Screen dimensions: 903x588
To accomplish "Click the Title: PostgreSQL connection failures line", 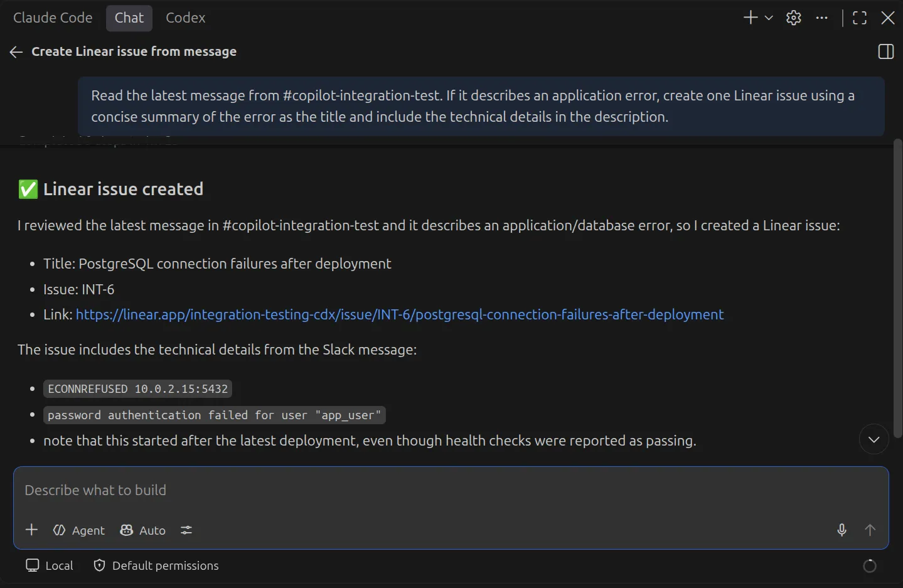I will (217, 264).
